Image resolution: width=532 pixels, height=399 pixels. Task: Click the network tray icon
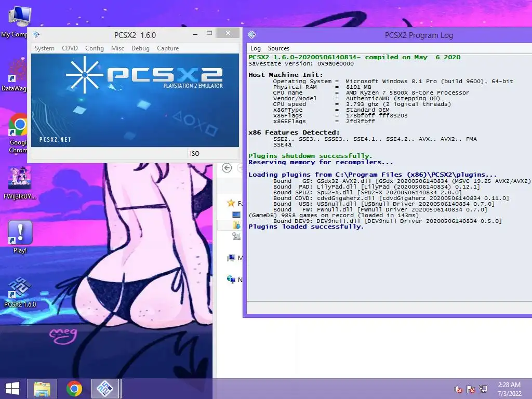(x=483, y=389)
